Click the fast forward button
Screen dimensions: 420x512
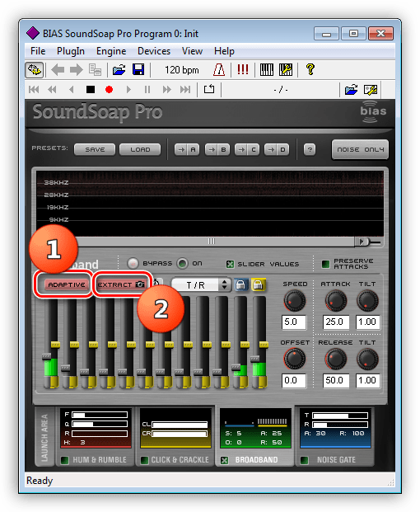[166, 90]
